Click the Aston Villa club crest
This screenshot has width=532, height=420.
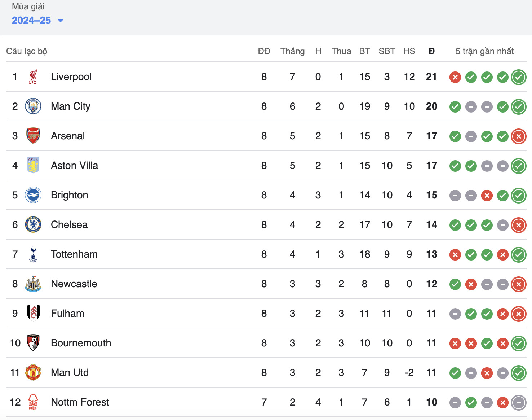coord(33,166)
